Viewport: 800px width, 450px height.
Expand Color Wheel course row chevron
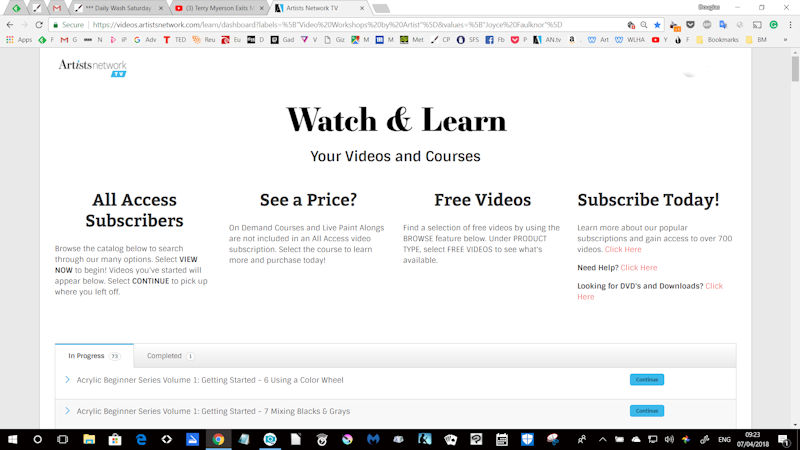67,380
